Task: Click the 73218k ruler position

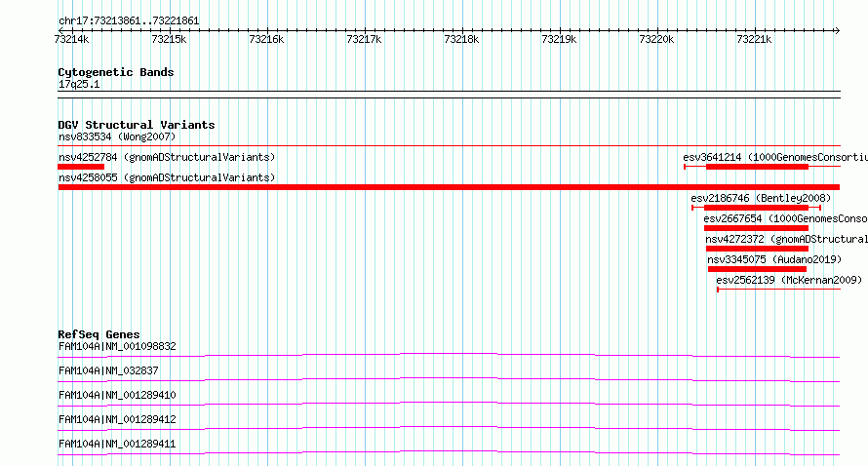Action: [x=461, y=39]
